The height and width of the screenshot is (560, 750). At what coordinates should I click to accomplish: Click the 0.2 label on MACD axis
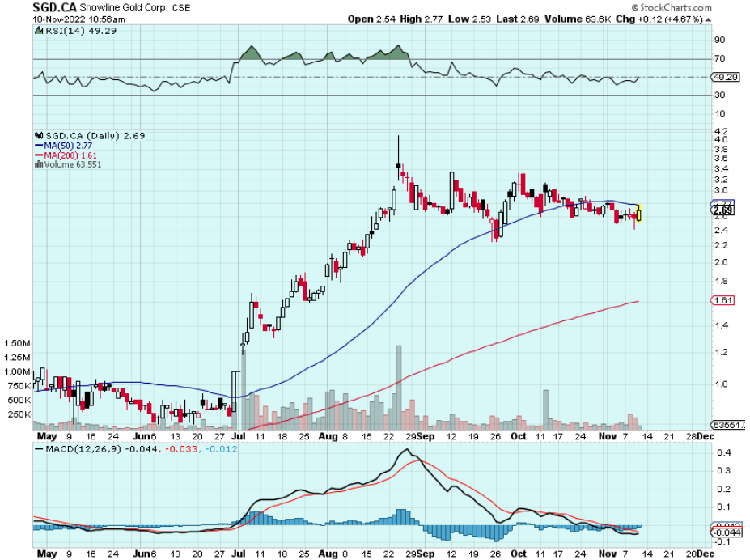(x=724, y=489)
